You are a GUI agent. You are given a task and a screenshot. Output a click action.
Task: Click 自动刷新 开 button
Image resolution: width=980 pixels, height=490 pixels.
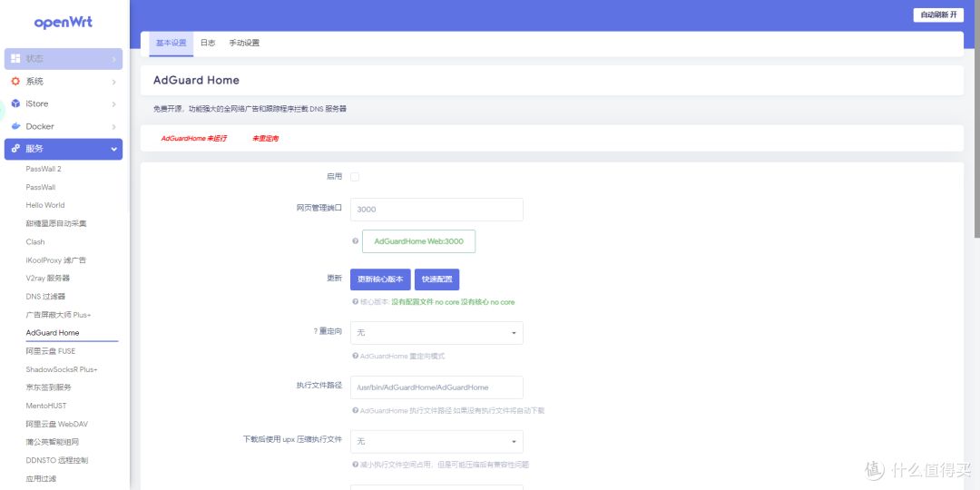click(938, 15)
